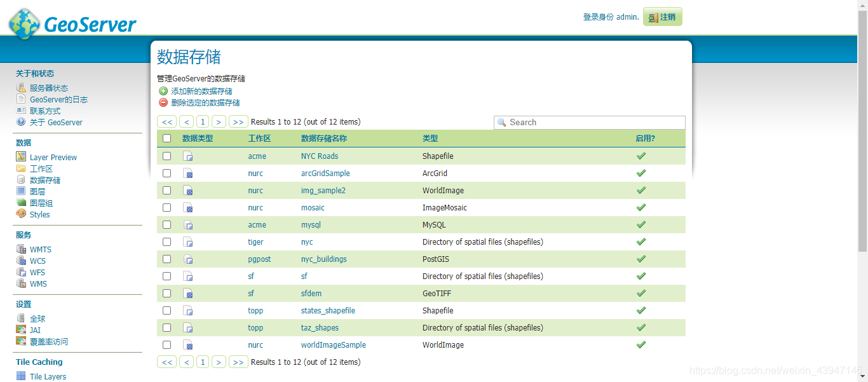Open the pgpost workspace link
The height and width of the screenshot is (382, 868).
click(259, 259)
